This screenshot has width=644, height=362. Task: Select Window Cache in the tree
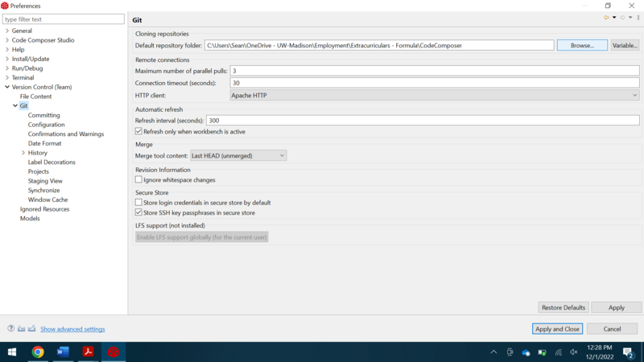click(x=48, y=200)
